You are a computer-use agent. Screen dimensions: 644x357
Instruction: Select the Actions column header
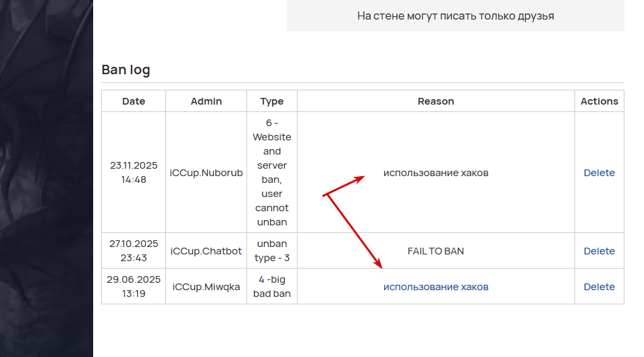599,101
